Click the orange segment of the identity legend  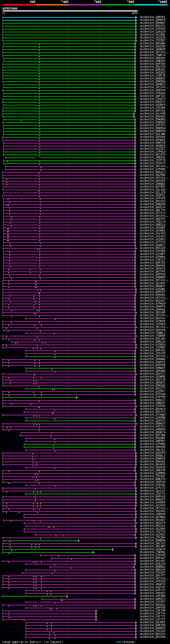pos(52,5)
